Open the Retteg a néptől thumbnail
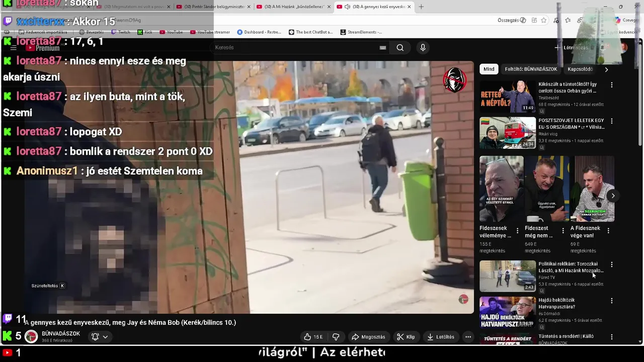 click(508, 97)
